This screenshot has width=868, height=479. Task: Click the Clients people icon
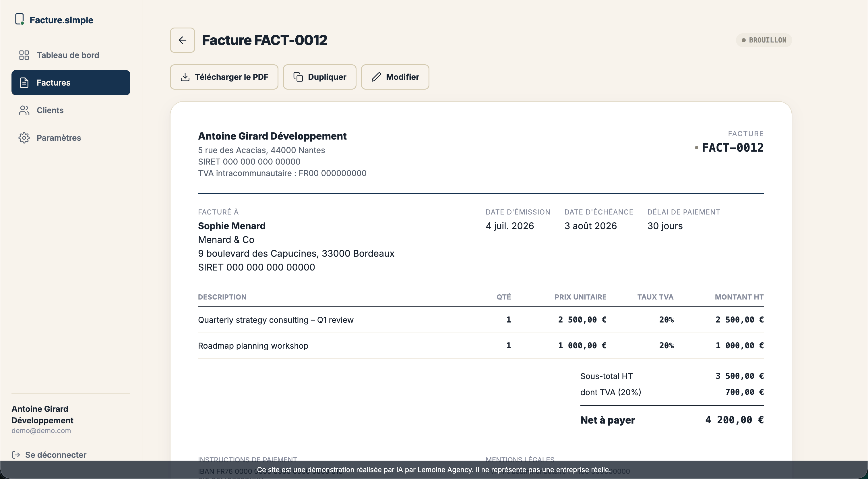tap(24, 110)
